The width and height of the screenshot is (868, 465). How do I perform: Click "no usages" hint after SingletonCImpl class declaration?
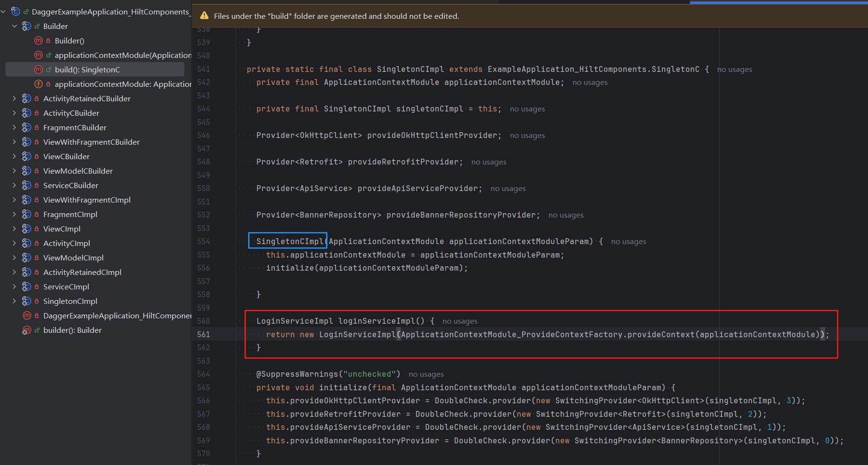734,69
